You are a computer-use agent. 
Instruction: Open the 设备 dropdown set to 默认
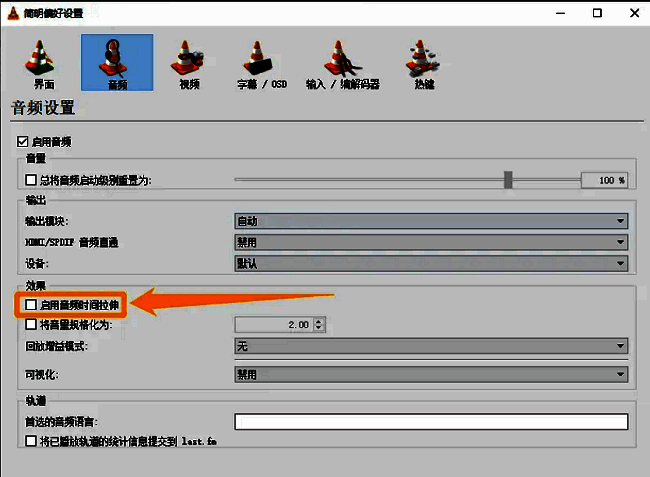tap(431, 263)
